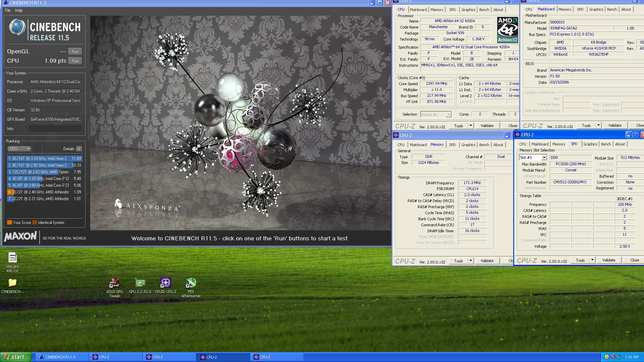Run the CPU benchmark
This screenshot has height=362, width=644.
point(75,61)
